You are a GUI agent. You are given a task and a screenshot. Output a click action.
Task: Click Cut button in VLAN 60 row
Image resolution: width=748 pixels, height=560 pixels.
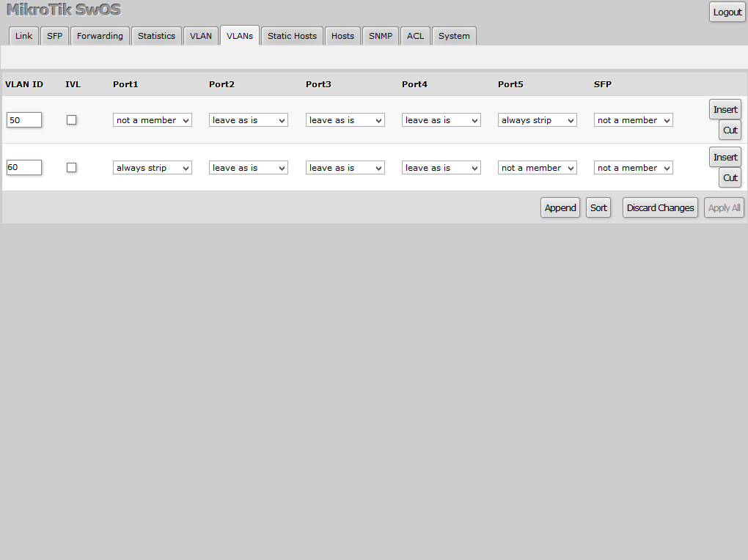[730, 177]
